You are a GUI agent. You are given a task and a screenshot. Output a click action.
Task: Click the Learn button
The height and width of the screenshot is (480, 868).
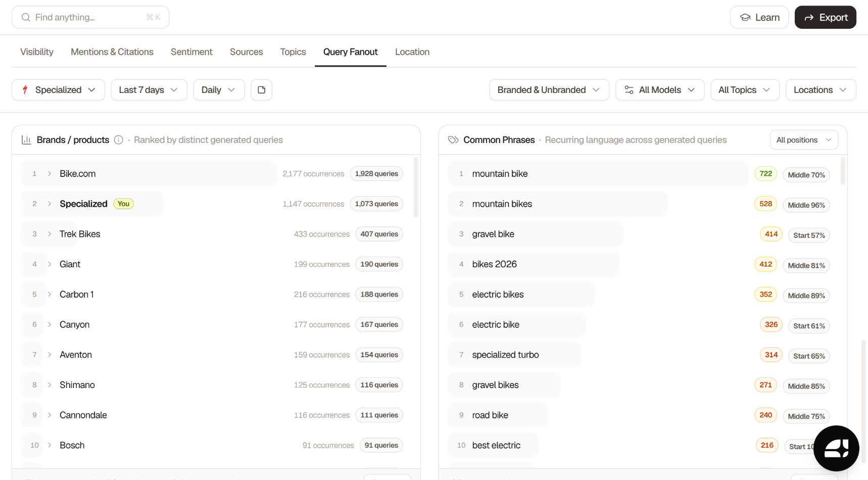coord(759,18)
